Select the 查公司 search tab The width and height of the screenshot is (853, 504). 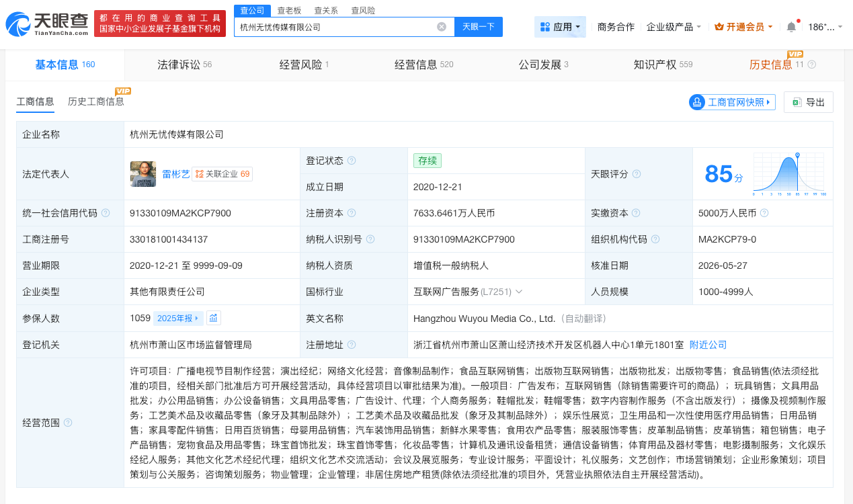coord(253,11)
